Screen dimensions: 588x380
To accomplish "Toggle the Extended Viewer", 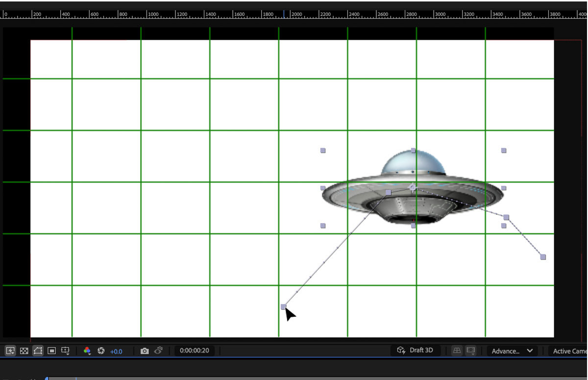I will 470,351.
